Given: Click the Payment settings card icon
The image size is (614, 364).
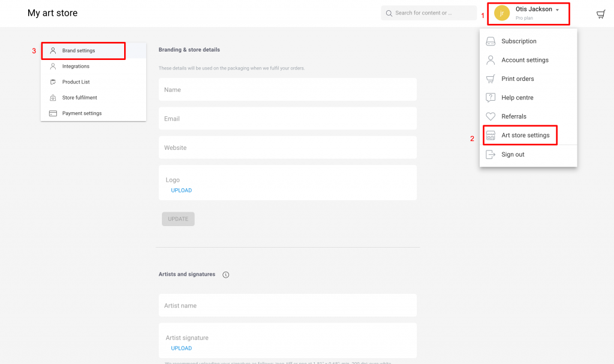Looking at the screenshot, I should pyautogui.click(x=53, y=113).
